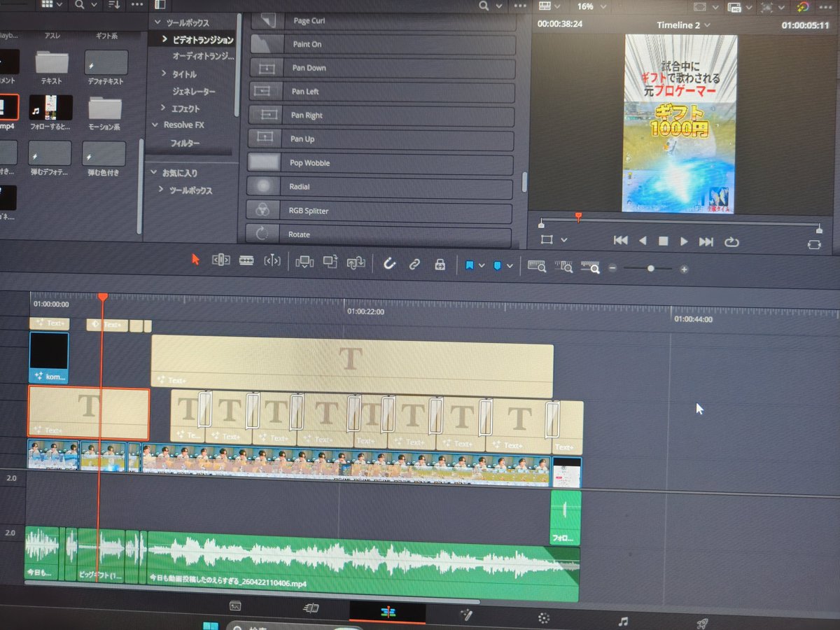Select the RGB Splitter transition

pyautogui.click(x=379, y=211)
